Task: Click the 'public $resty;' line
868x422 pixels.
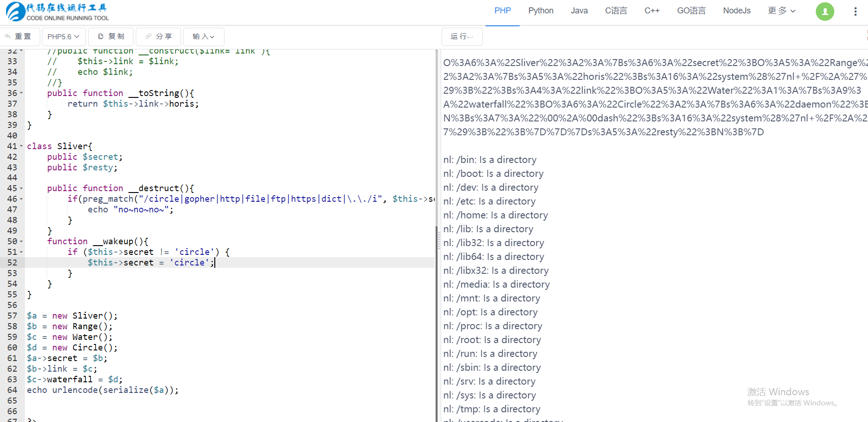Action: tap(82, 168)
